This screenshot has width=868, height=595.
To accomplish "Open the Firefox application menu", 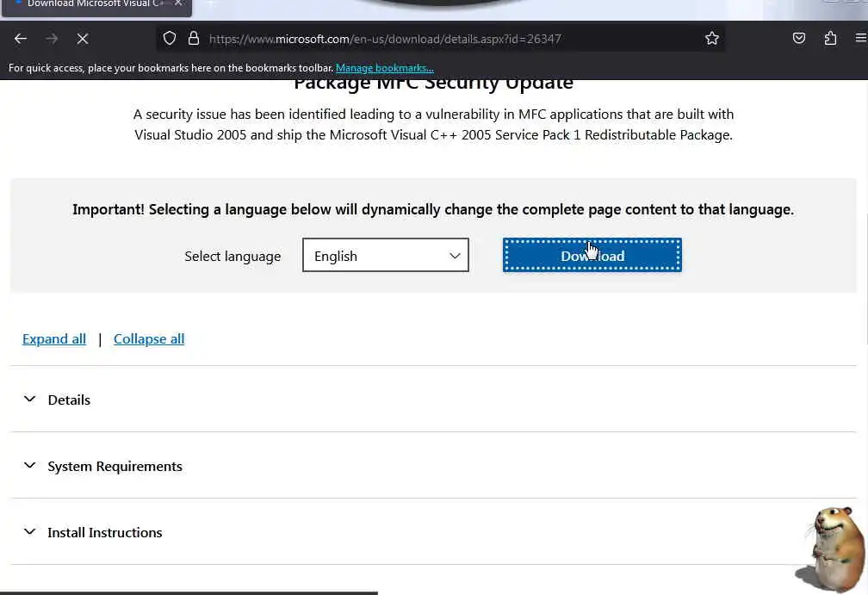I will click(x=861, y=38).
